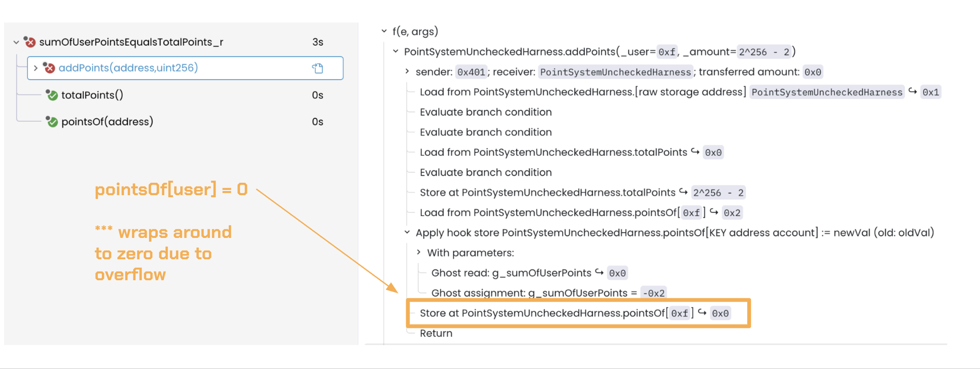The height and width of the screenshot is (369, 980).
Task: Select pointsOf(address) in the rule list
Action: [x=107, y=122]
